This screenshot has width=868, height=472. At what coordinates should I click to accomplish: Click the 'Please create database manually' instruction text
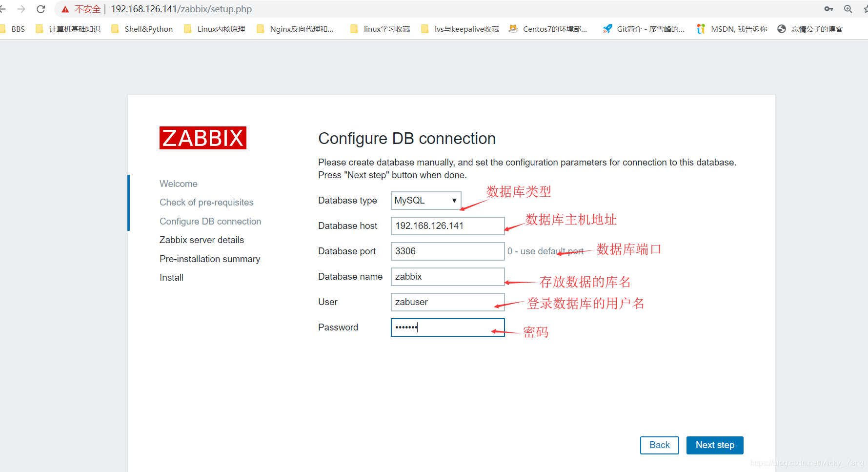click(527, 169)
